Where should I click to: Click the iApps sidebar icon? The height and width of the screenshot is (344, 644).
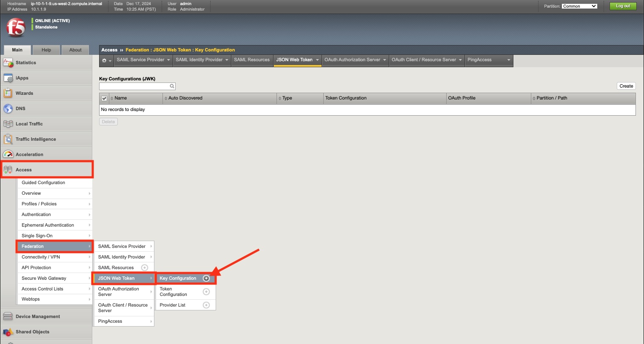point(8,78)
